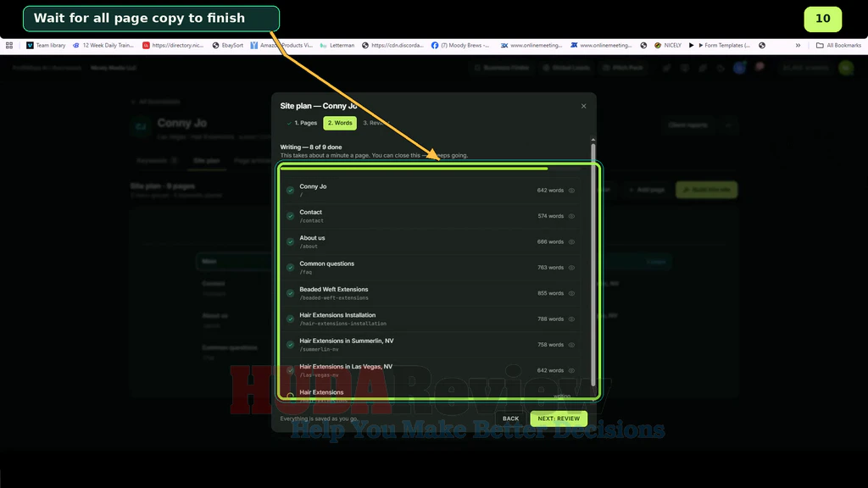Screen dimensions: 868x488
Task: Open the Letterman bookmark
Action: click(337, 46)
